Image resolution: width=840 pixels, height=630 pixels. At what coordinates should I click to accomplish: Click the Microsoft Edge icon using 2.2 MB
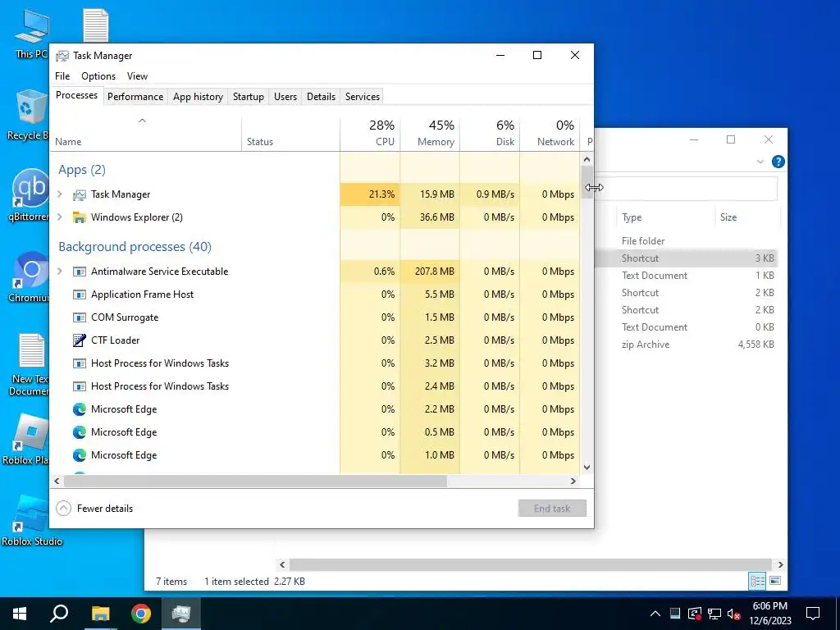pos(80,409)
